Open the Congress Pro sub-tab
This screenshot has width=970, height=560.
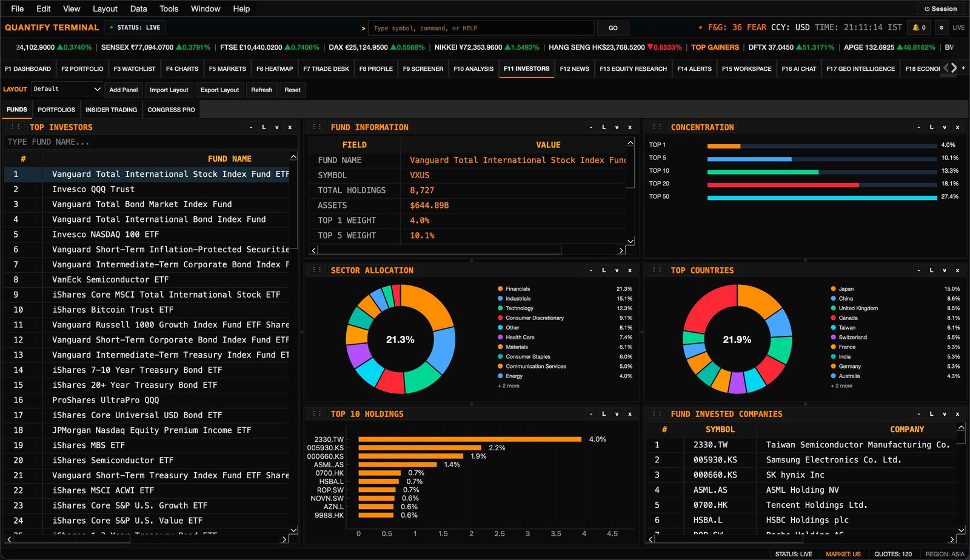[171, 110]
